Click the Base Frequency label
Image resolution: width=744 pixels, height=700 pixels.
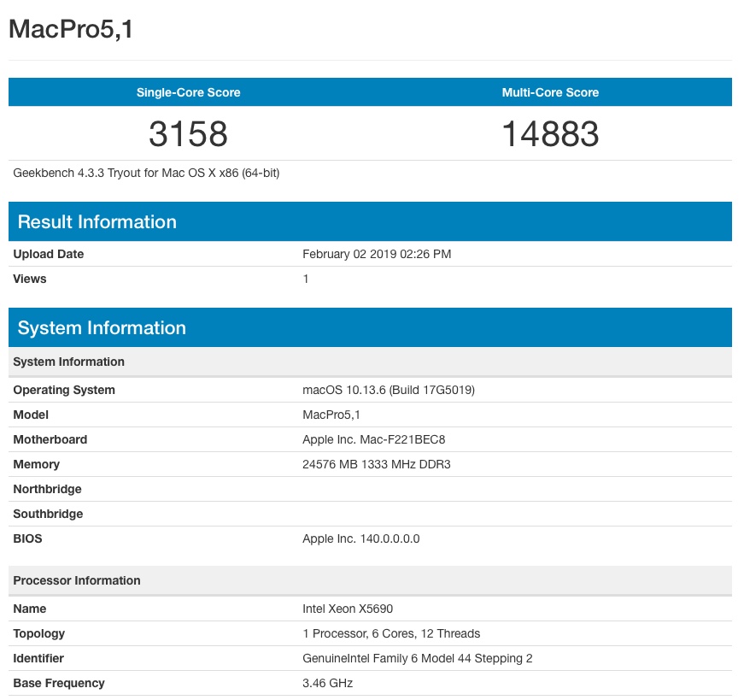pos(59,683)
